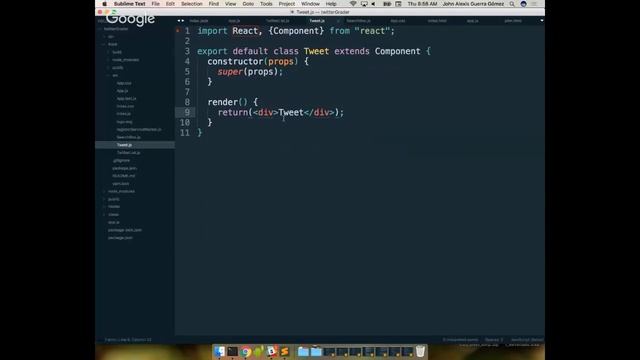Open package-lock.json in the sidebar
The width and height of the screenshot is (640, 360).
124,230
